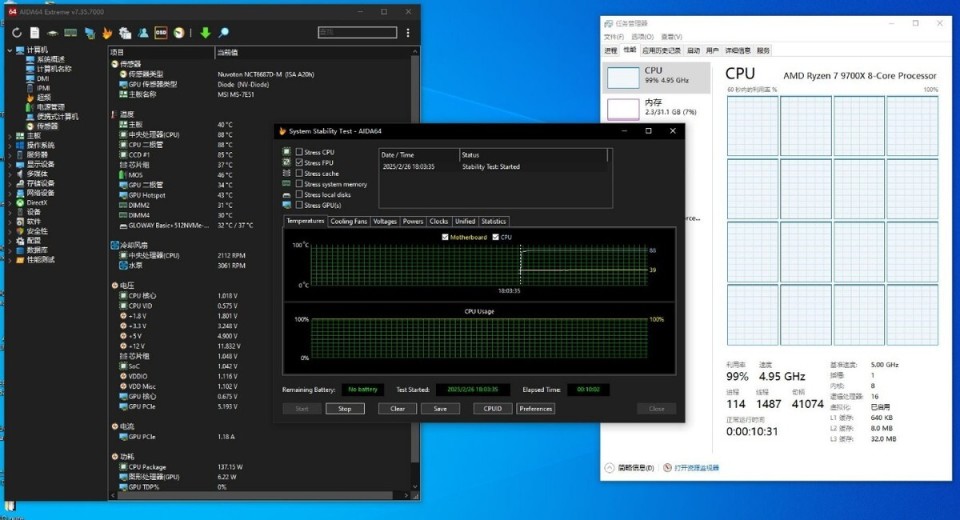Toggle the Motherboard checkbox above temperature graph
This screenshot has height=520, width=960.
point(445,237)
